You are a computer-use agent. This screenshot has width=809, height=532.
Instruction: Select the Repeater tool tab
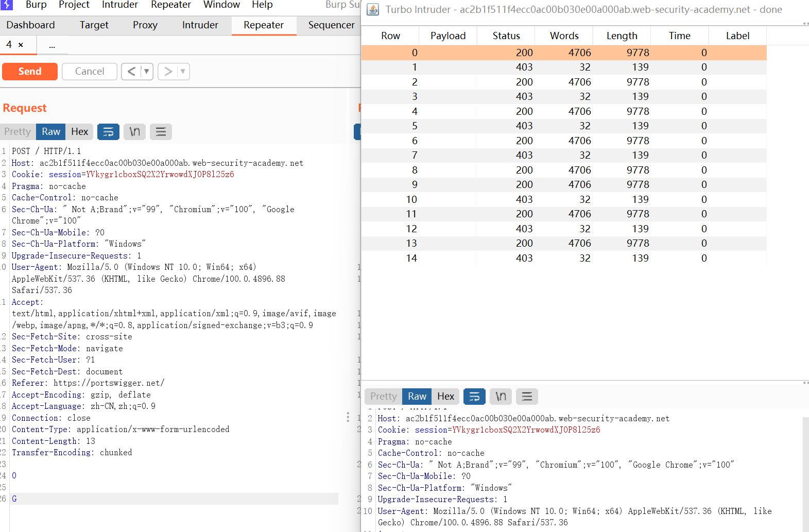[264, 25]
